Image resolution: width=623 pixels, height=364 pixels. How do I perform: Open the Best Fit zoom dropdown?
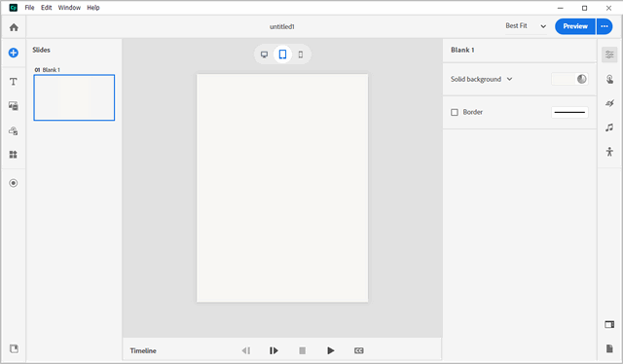[x=526, y=26]
